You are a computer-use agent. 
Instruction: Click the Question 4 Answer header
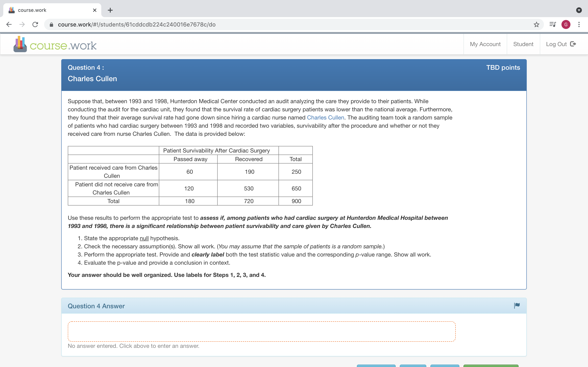(96, 306)
